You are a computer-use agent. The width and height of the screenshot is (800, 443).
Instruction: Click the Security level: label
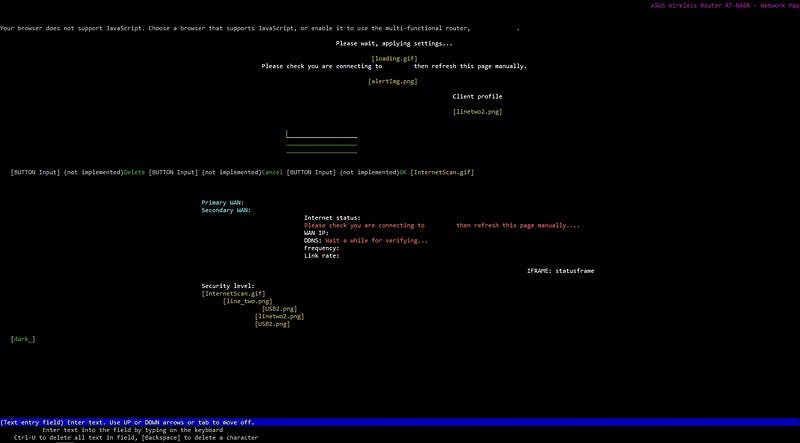pyautogui.click(x=228, y=286)
